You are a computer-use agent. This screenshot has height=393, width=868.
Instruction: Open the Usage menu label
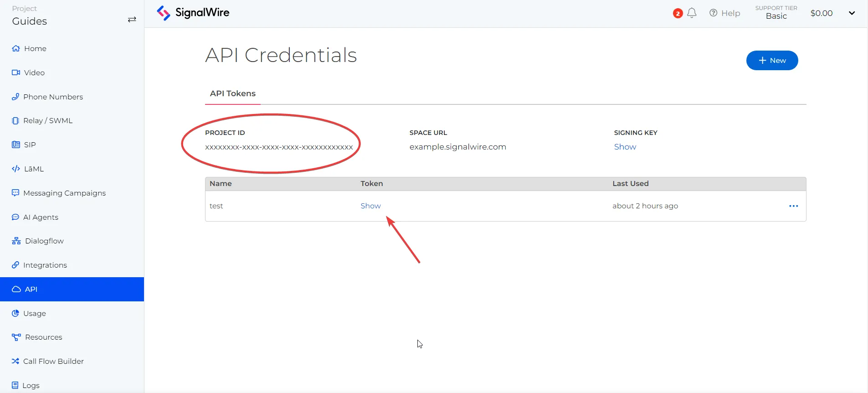pos(35,313)
